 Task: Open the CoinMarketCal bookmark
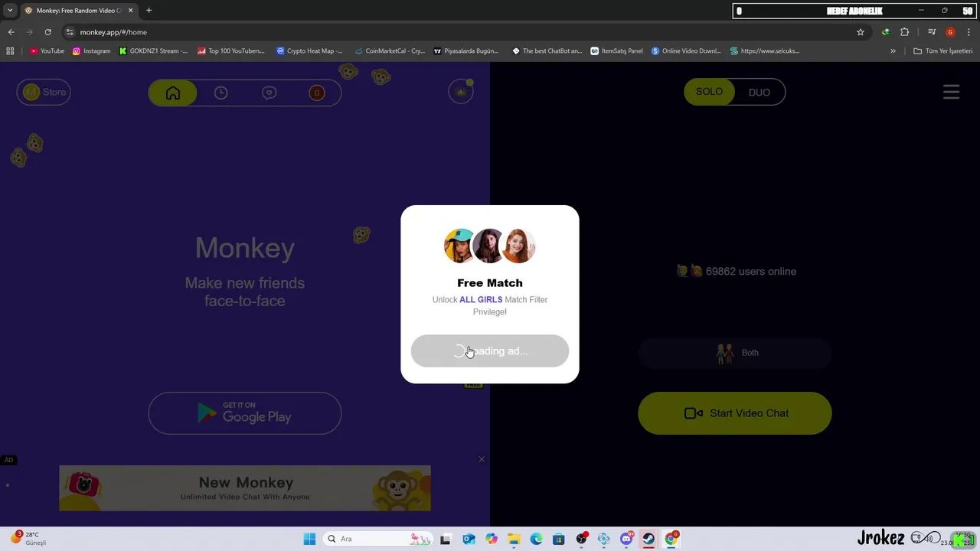pos(389,51)
